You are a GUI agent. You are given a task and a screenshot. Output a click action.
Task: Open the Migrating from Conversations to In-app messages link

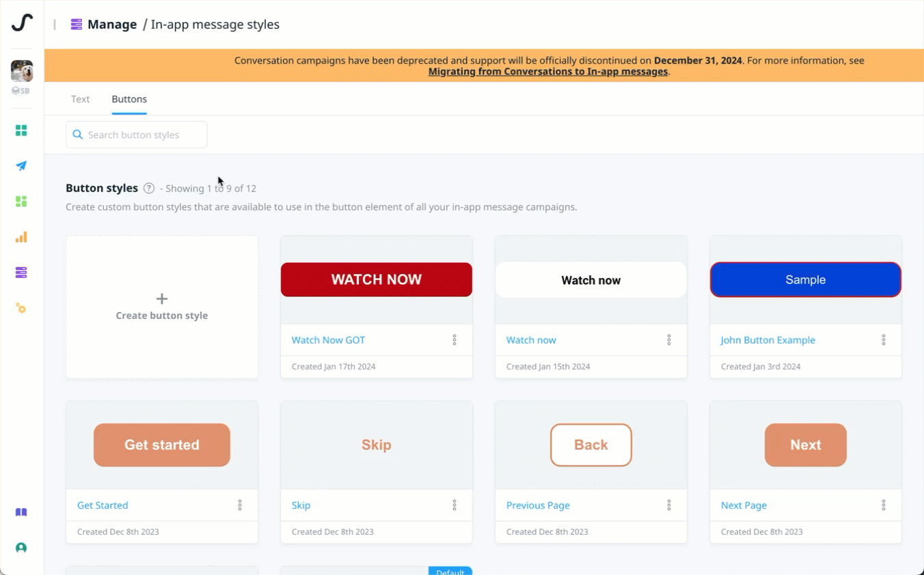click(x=548, y=72)
